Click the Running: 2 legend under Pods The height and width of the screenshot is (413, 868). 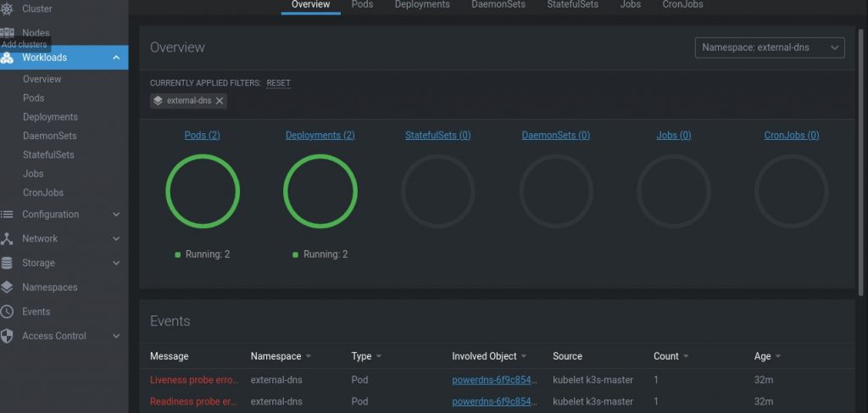[202, 254]
